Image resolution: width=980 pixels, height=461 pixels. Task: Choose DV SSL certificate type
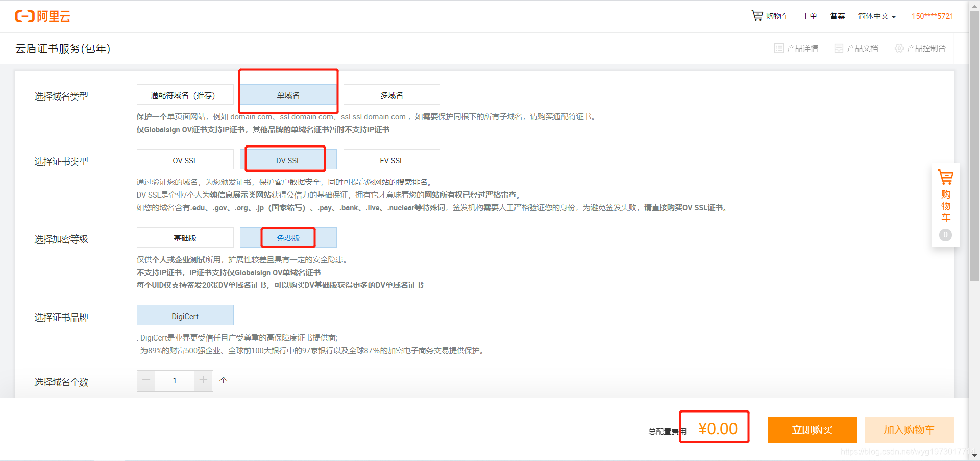pos(288,160)
